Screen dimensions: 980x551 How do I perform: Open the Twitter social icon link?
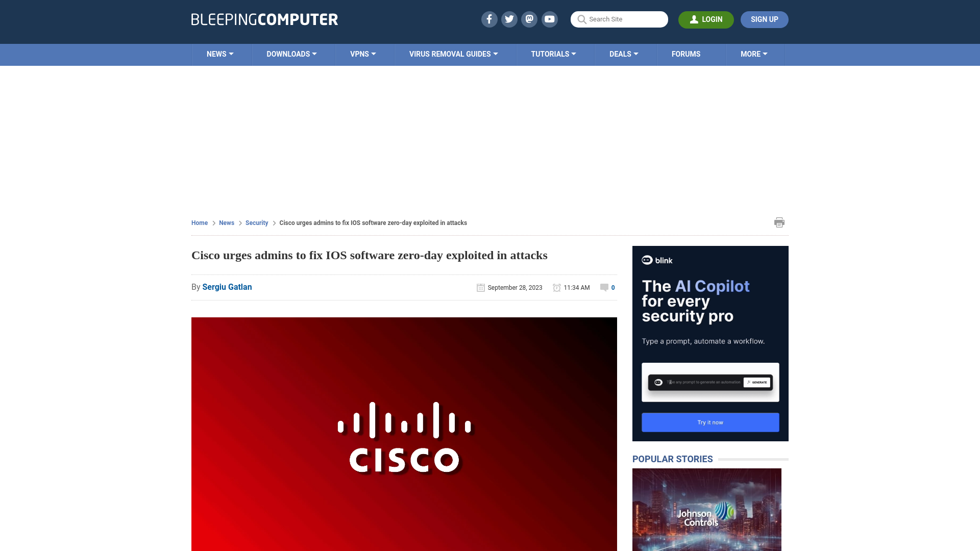pyautogui.click(x=509, y=19)
